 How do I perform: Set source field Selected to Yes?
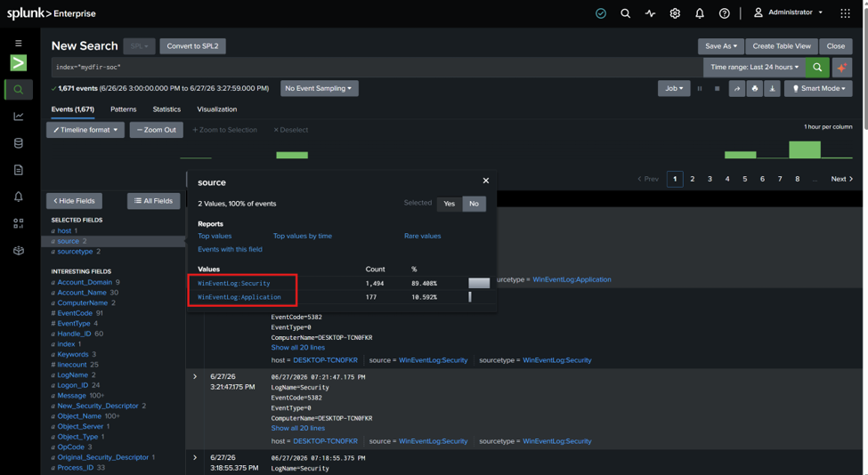449,204
